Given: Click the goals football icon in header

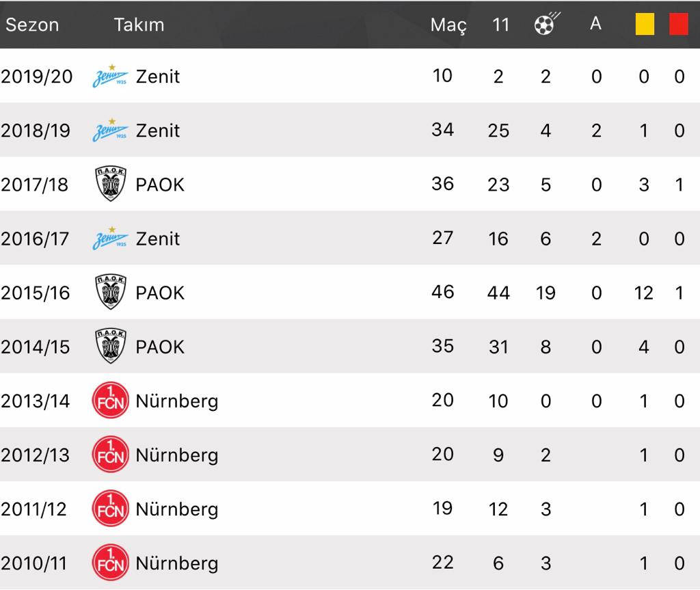Looking at the screenshot, I should tap(546, 25).
